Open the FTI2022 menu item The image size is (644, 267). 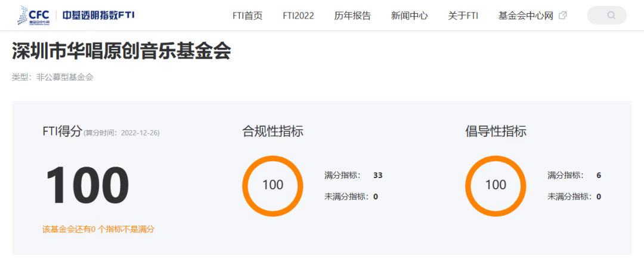point(298,16)
